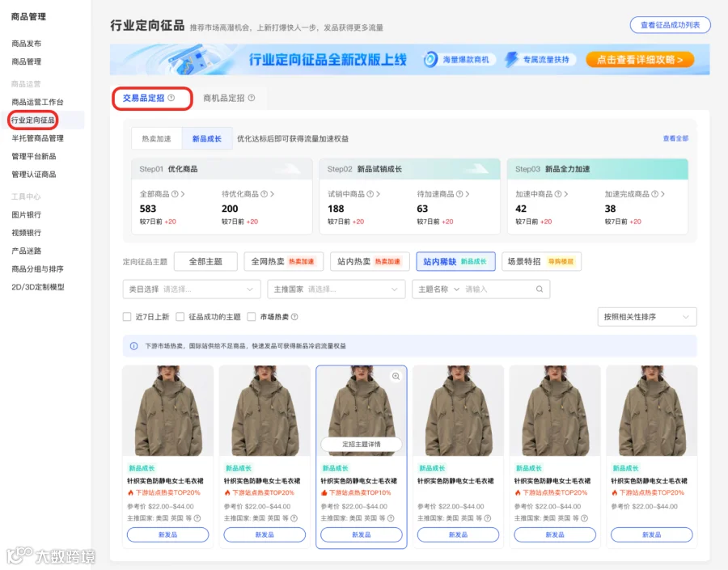Open 图片银行 in the sidebar

[27, 214]
